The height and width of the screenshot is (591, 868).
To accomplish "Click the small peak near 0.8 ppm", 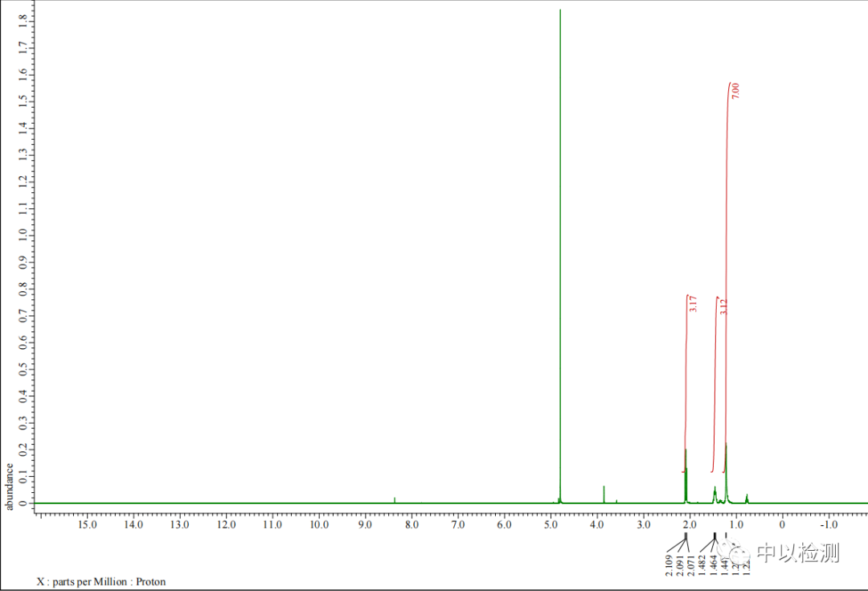I will [747, 498].
